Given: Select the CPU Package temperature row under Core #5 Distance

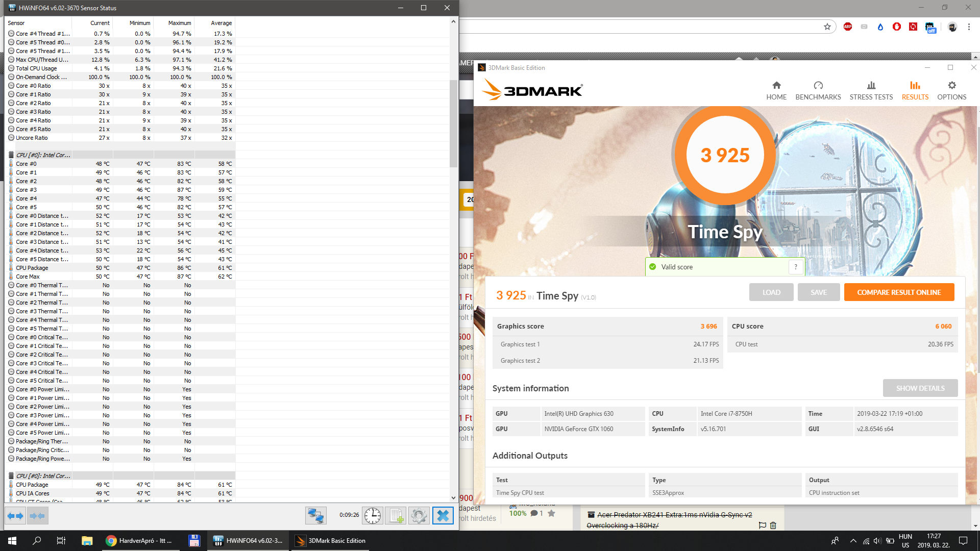Looking at the screenshot, I should (x=120, y=268).
